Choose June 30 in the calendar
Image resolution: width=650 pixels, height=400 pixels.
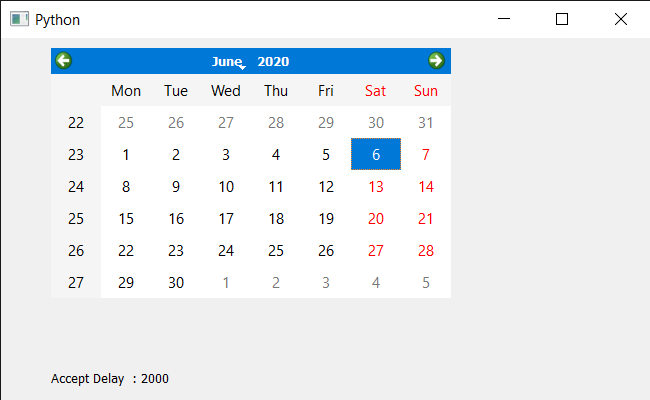(176, 282)
